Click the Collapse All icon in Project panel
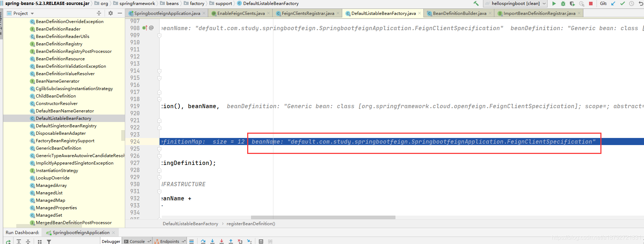The image size is (644, 244). click(99, 13)
